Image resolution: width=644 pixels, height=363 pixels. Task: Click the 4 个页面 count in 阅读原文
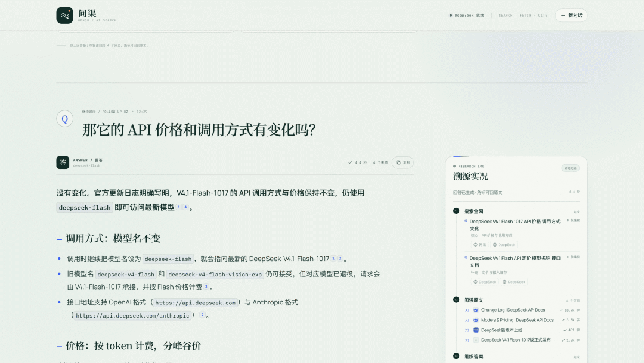click(x=573, y=300)
